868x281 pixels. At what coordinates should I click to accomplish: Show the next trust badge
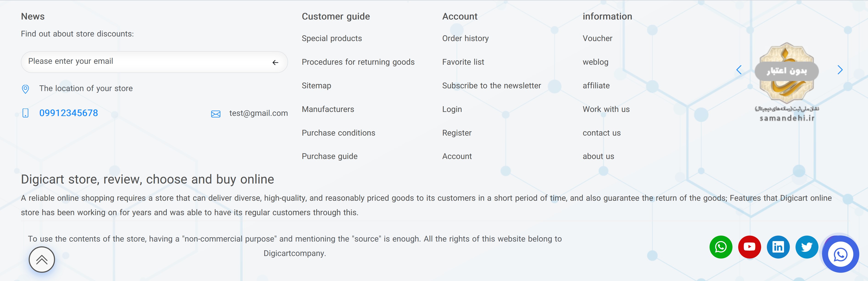(x=840, y=70)
